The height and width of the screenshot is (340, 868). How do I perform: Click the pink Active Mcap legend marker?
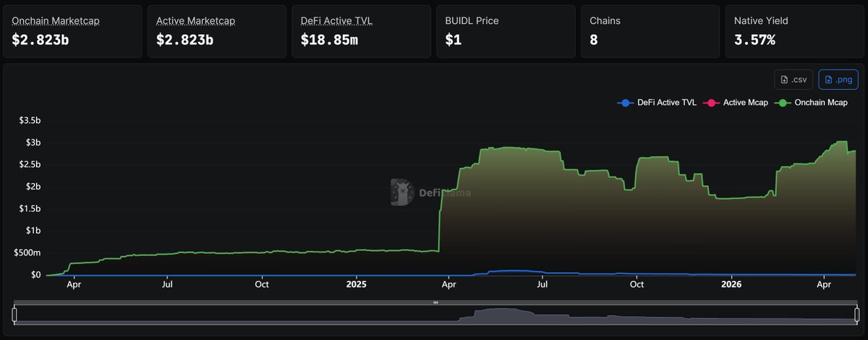pos(712,103)
